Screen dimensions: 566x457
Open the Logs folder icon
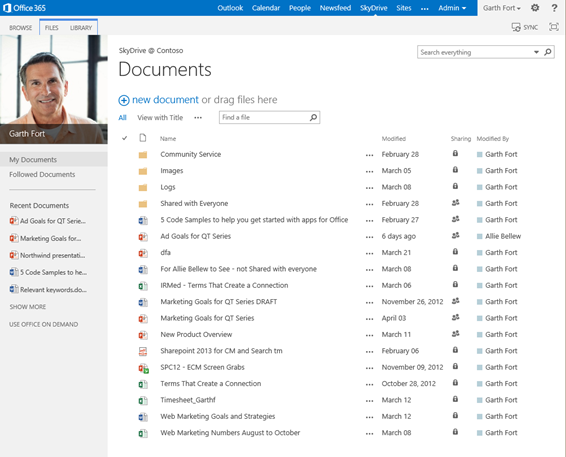(143, 187)
